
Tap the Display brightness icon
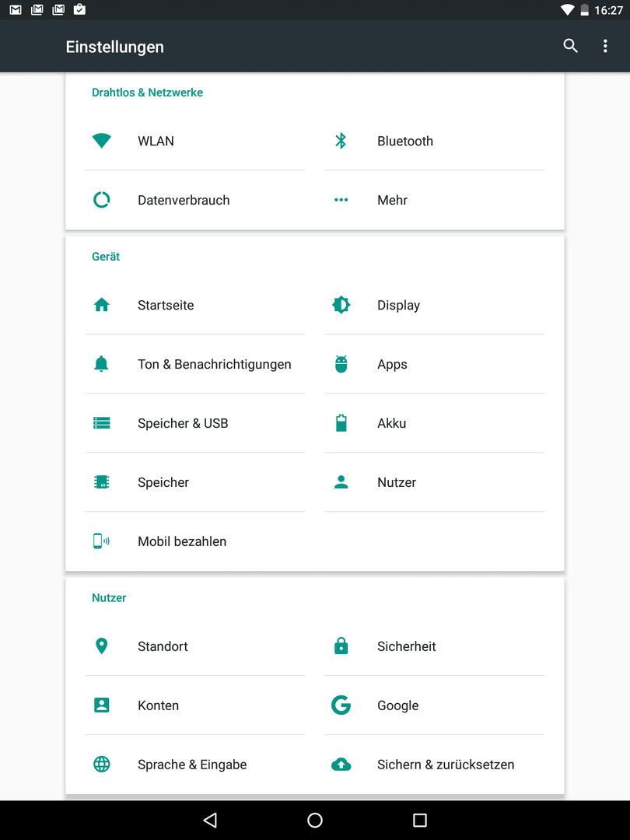coord(341,305)
